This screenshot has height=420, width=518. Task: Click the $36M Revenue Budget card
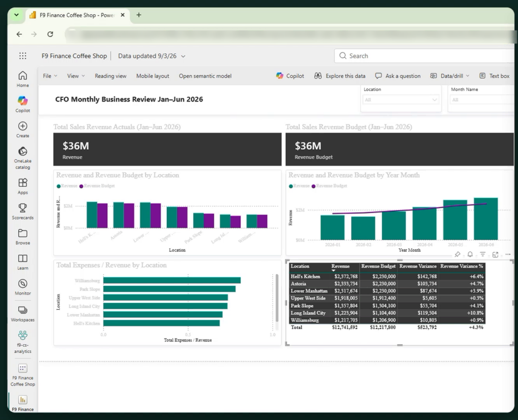pos(400,149)
